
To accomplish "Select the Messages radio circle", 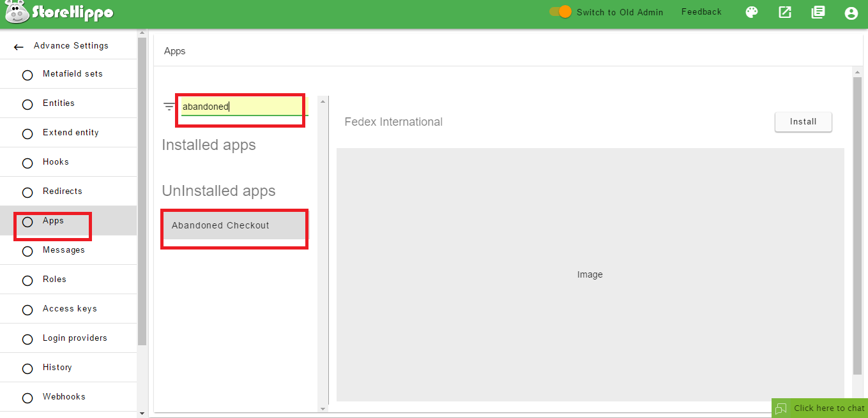I will tap(27, 251).
